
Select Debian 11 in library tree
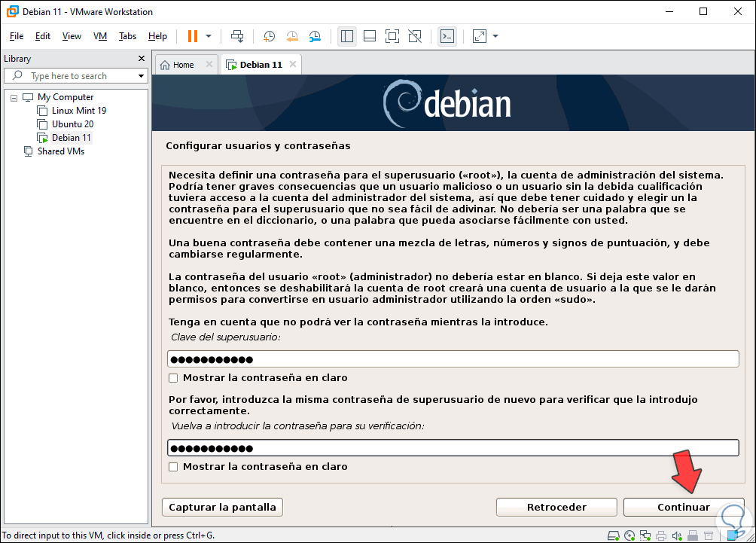tap(71, 137)
